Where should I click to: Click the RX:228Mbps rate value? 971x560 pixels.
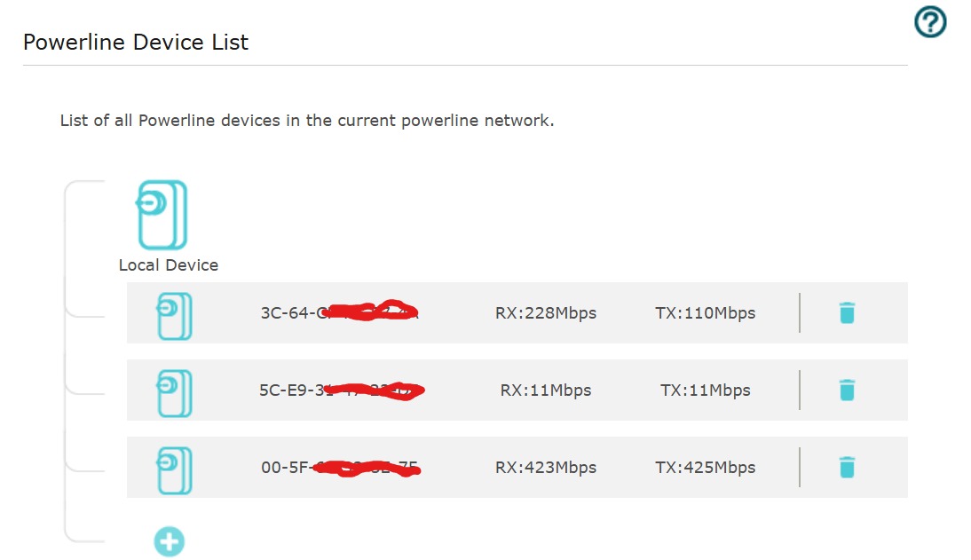(x=547, y=312)
